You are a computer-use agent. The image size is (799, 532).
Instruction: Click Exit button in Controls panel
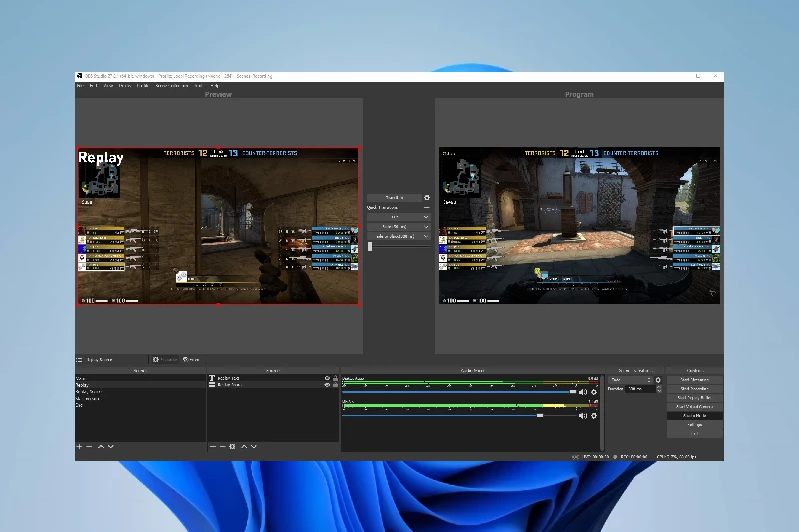[x=694, y=434]
